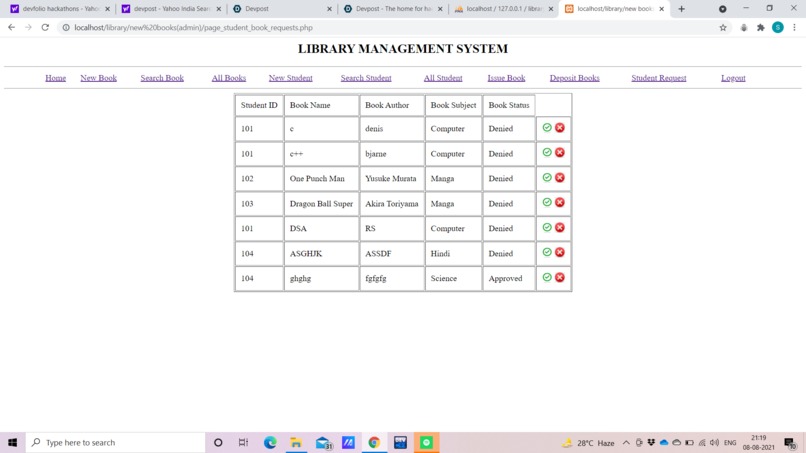
Task: Open Chrome three-dot menu
Action: click(794, 28)
